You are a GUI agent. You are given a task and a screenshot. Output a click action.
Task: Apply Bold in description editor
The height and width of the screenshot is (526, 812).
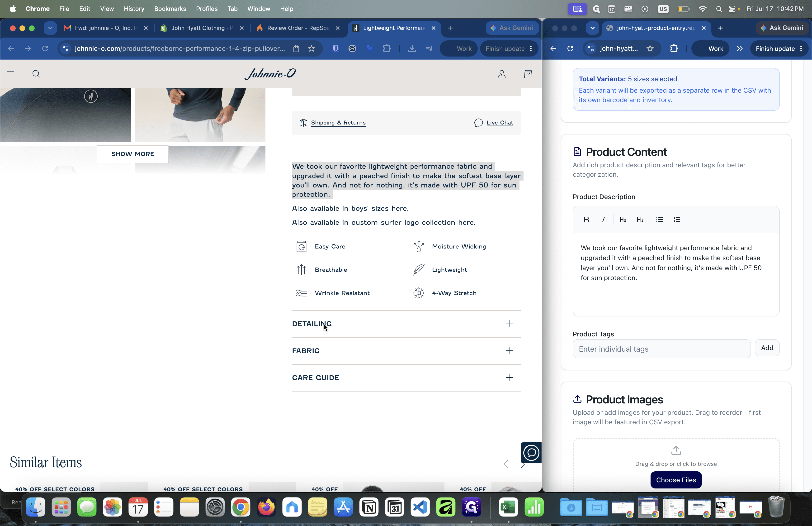pos(586,220)
